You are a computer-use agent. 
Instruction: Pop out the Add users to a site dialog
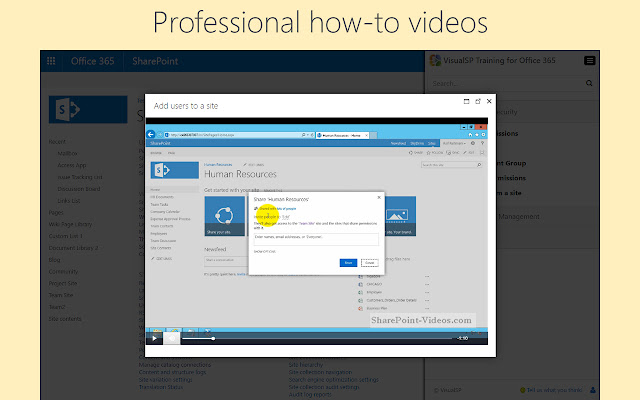tap(478, 101)
